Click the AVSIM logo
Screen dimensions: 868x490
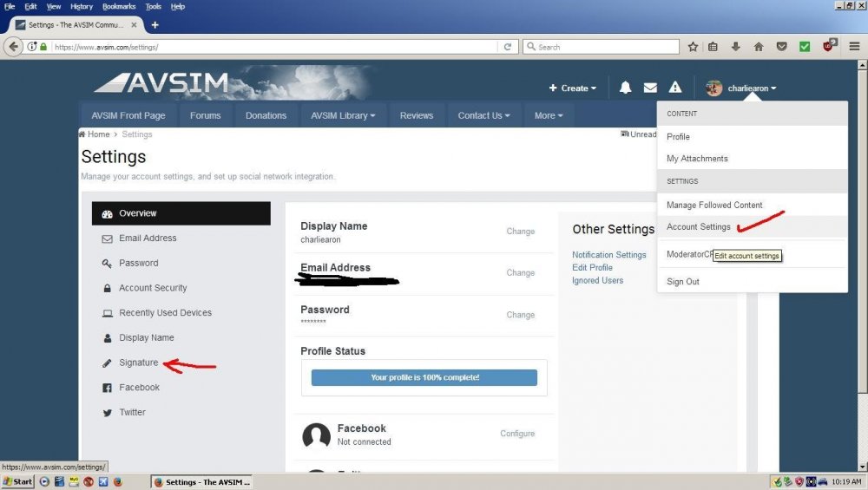pyautogui.click(x=161, y=83)
